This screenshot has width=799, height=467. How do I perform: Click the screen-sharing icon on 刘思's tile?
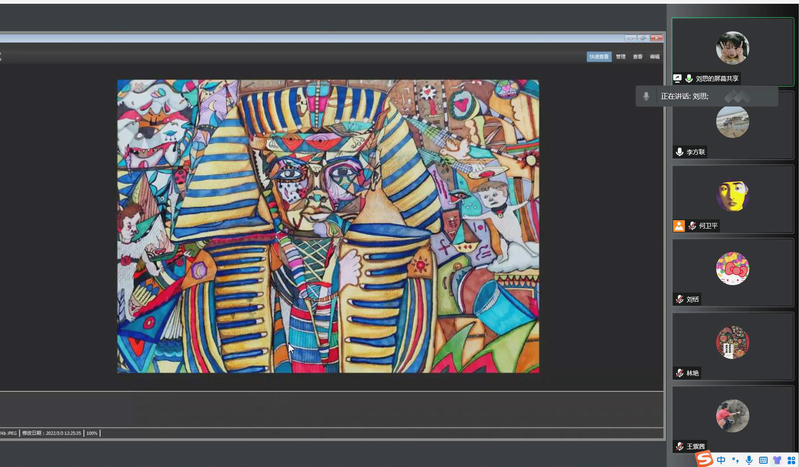coord(678,79)
